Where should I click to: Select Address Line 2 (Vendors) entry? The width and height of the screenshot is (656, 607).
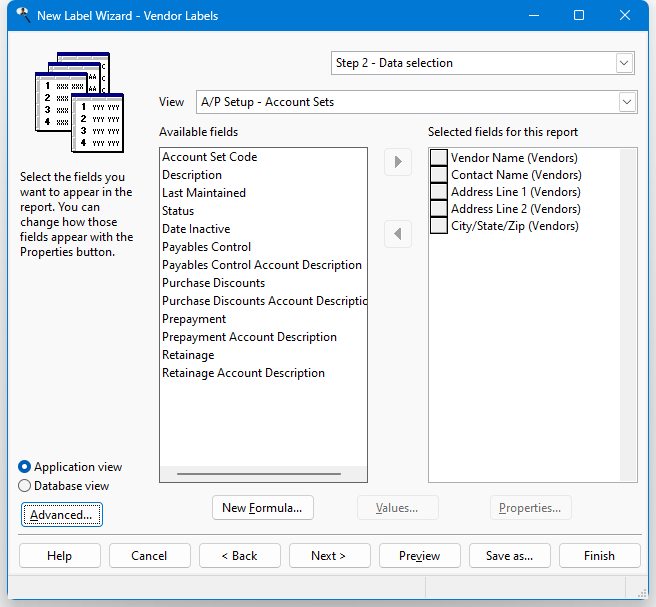point(516,209)
